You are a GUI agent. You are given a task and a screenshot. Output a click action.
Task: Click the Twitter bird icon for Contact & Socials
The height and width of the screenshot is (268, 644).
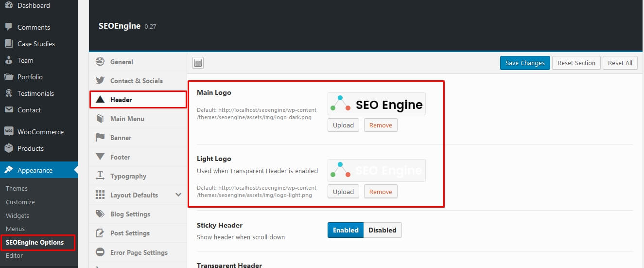tap(100, 81)
